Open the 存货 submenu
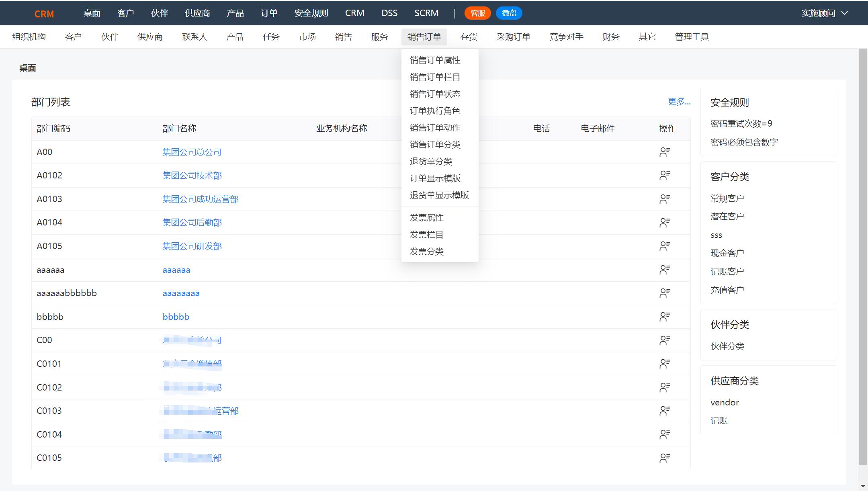Screen dimensions: 868x491 click(469, 37)
